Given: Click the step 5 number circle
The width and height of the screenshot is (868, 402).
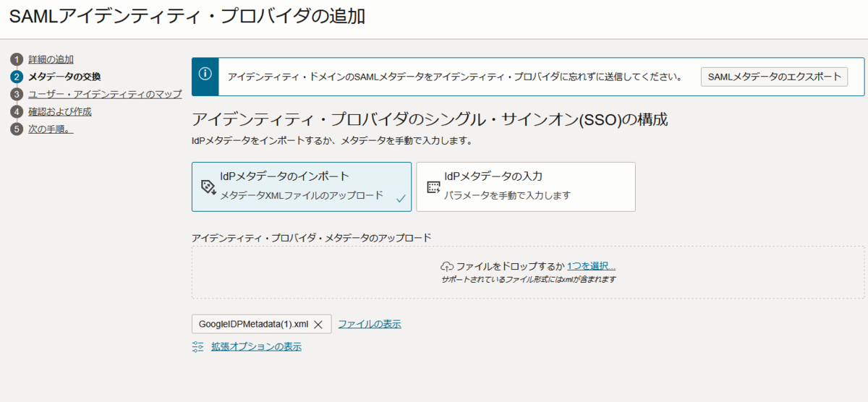Looking at the screenshot, I should [x=17, y=129].
